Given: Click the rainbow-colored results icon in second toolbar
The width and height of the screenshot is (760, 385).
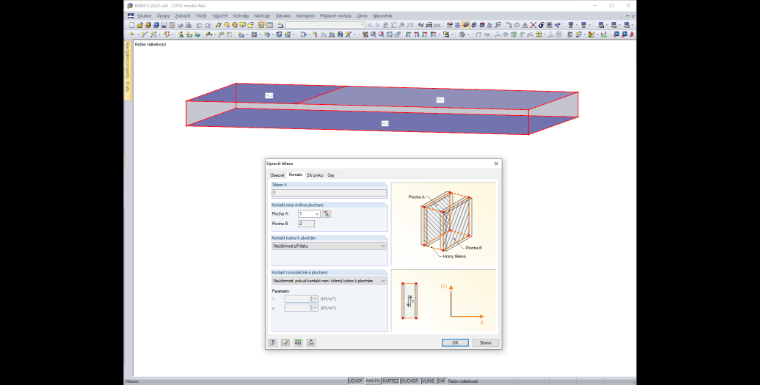Looking at the screenshot, I should coord(591,34).
